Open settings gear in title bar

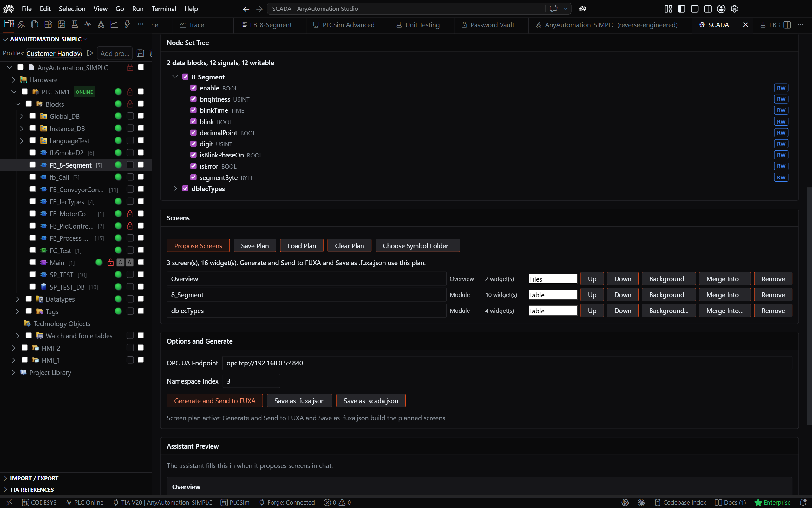coord(735,9)
